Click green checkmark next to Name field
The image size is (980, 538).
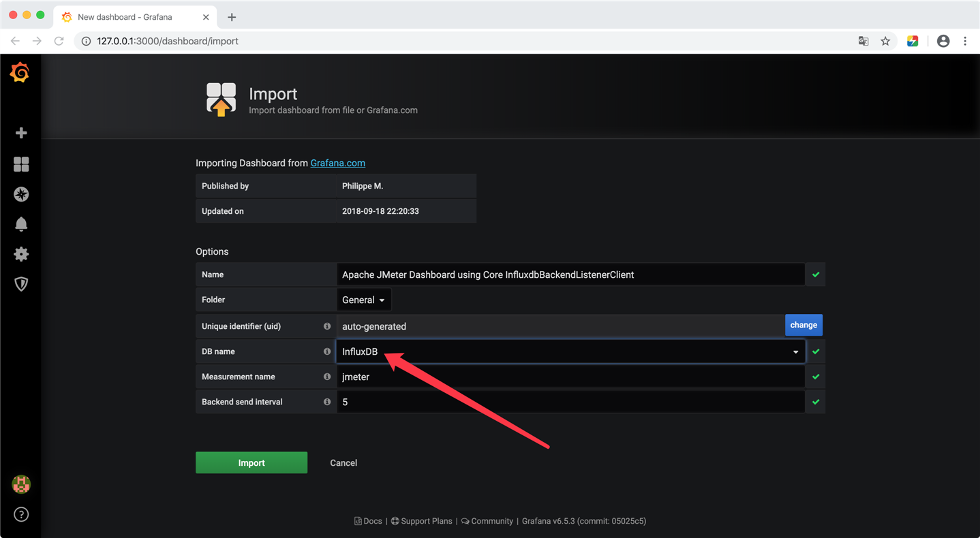click(816, 274)
